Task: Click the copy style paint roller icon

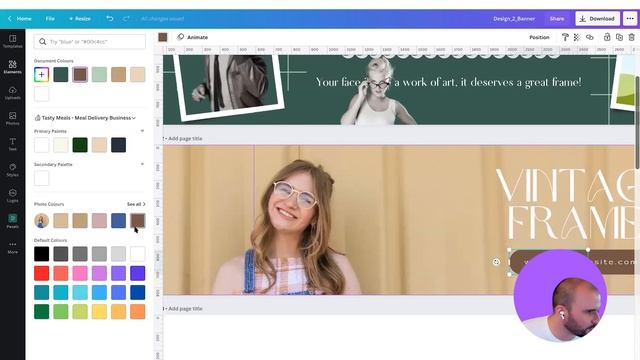Action: click(x=565, y=37)
